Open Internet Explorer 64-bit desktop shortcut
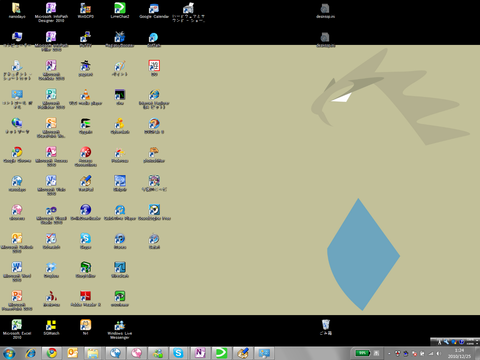 click(154, 99)
